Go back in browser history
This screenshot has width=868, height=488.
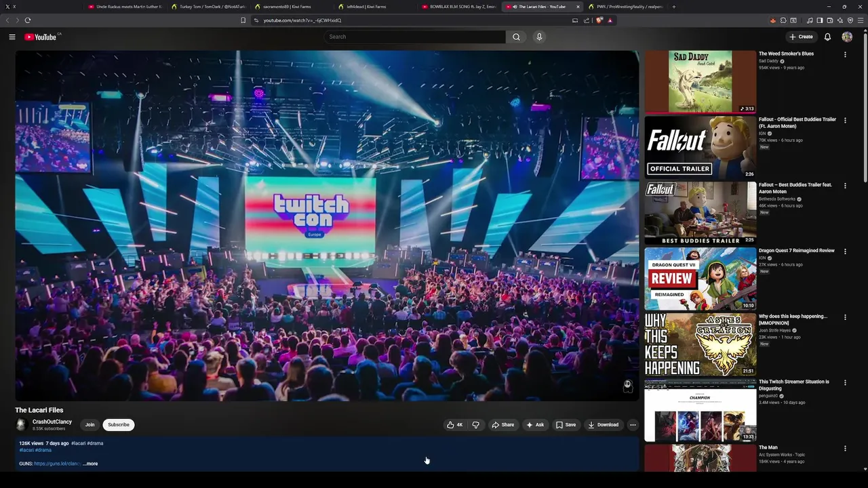(x=8, y=20)
